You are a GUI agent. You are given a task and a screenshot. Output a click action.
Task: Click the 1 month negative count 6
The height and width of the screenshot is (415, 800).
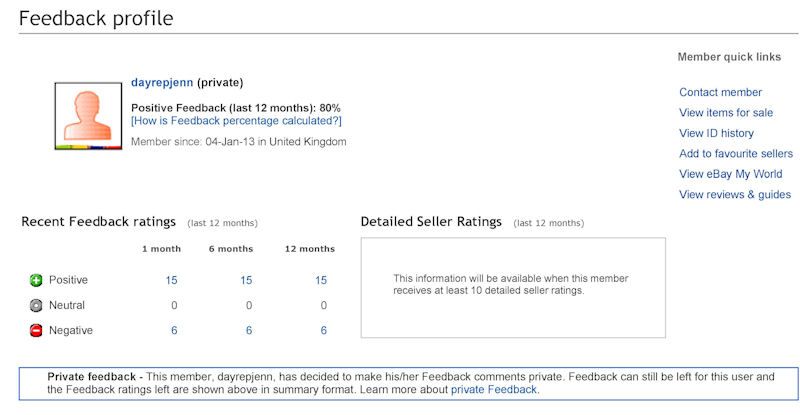[174, 331]
